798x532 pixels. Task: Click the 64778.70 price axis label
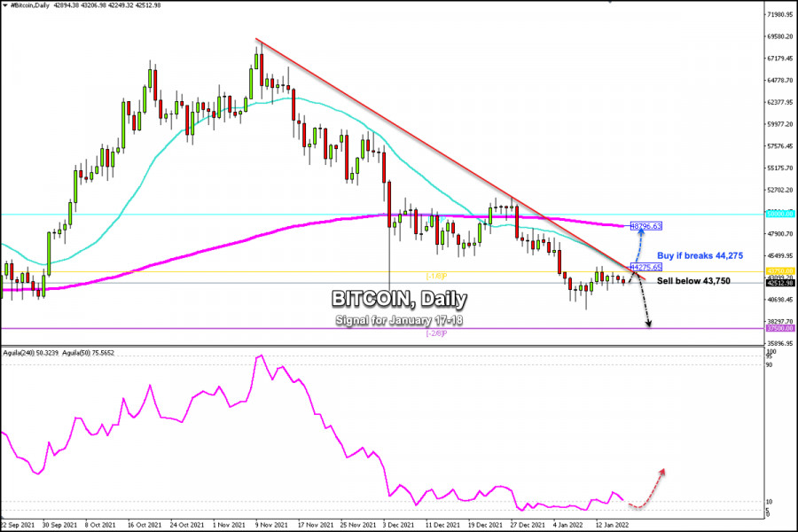coord(779,81)
